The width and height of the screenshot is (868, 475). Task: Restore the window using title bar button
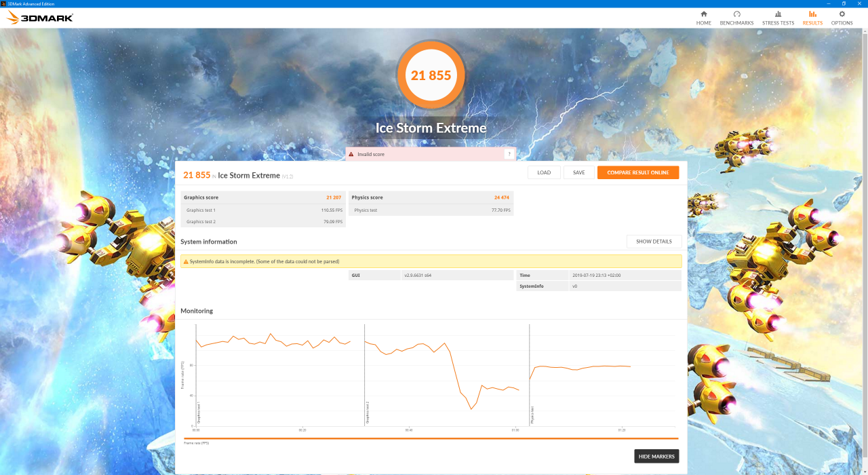tap(844, 3)
